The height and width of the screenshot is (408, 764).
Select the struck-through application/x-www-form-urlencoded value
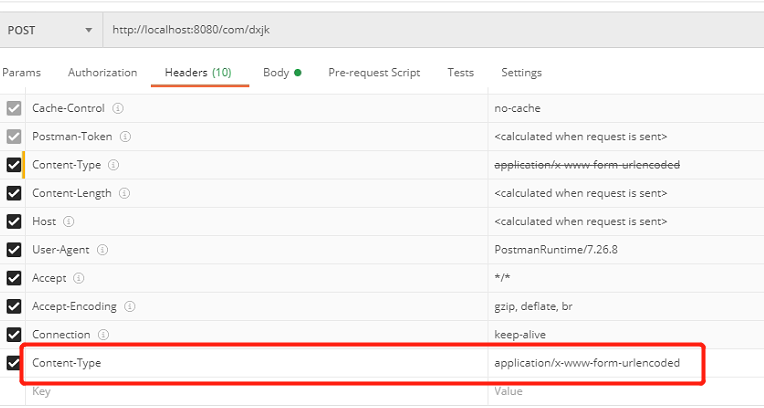[587, 165]
